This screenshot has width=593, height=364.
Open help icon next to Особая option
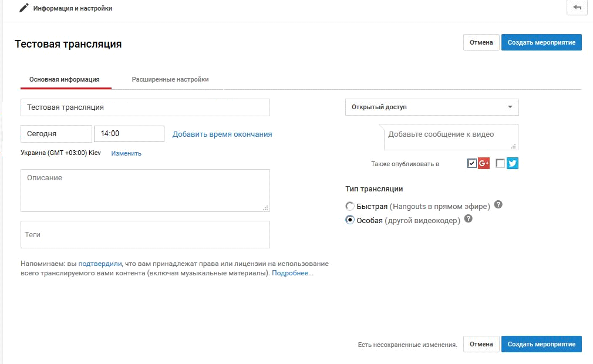tap(469, 219)
